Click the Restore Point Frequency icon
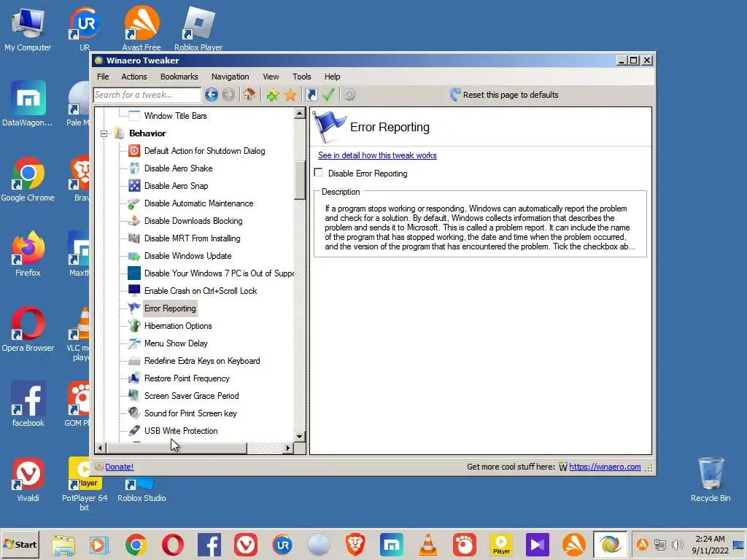 [x=134, y=378]
